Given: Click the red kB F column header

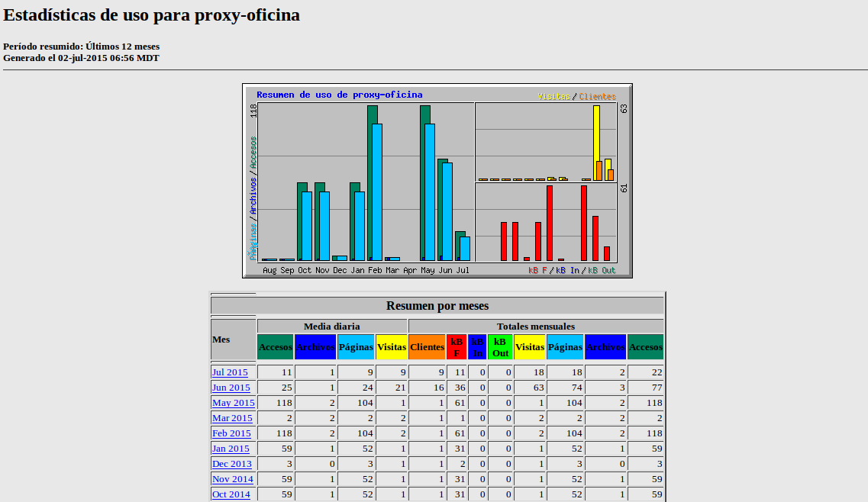Looking at the screenshot, I should coord(457,347).
